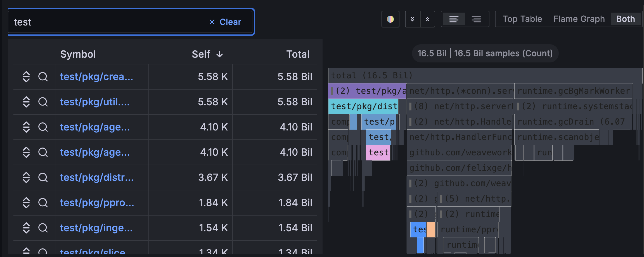Sort the table by Total column
644x257 pixels.
pos(298,54)
